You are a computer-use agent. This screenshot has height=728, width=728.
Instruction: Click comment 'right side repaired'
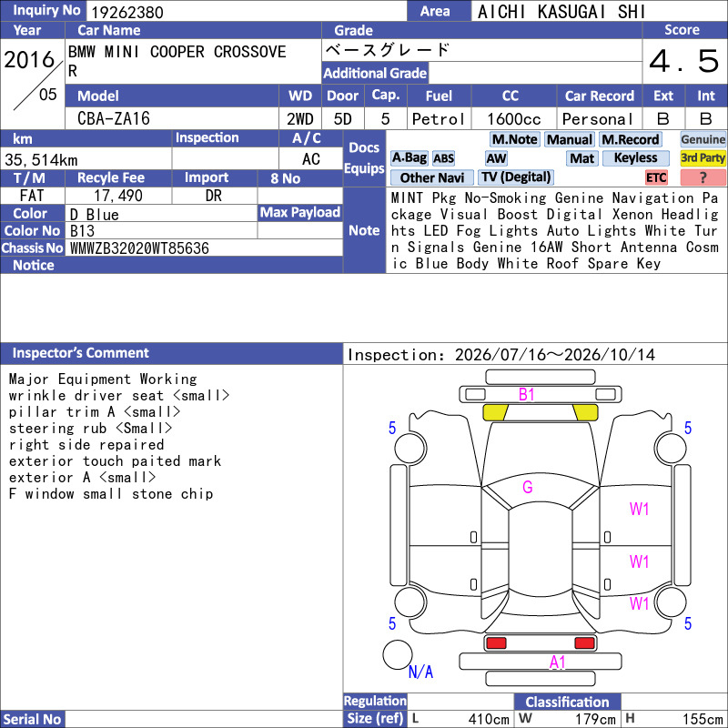[x=86, y=445]
